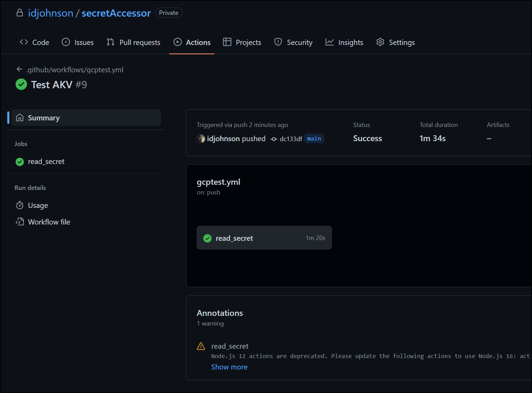Click the private repository lock icon
Viewport: 532px width, 393px height.
[x=20, y=13]
